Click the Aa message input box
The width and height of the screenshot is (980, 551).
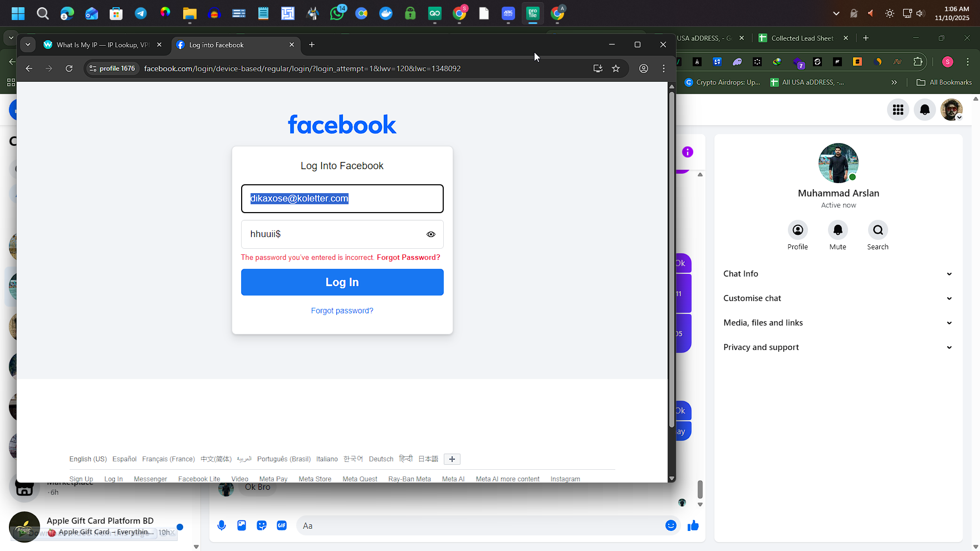(479, 525)
